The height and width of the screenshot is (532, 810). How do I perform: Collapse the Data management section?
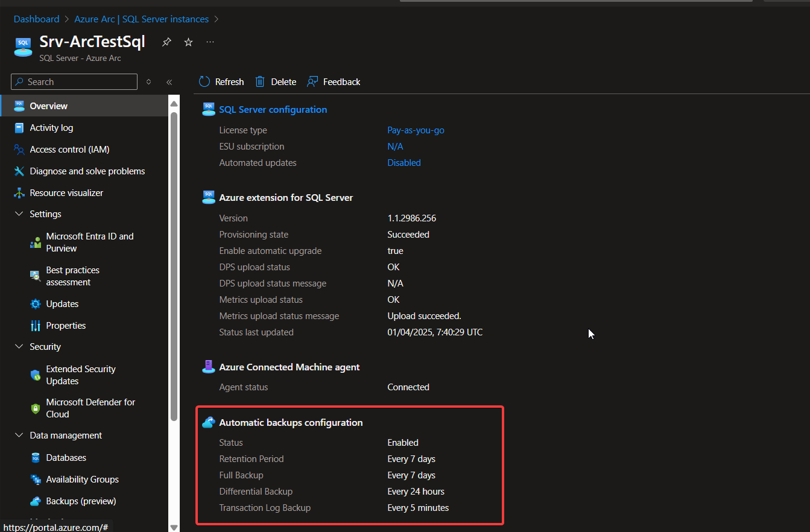coord(19,435)
